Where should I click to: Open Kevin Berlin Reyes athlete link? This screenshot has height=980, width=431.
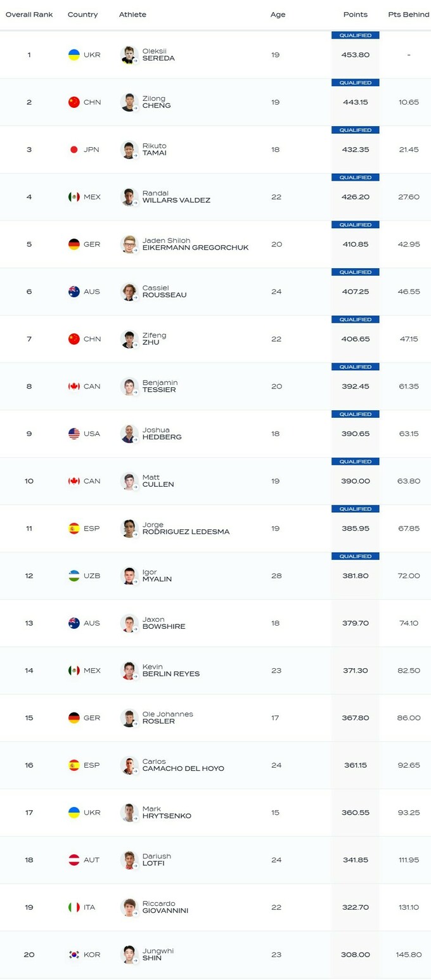pyautogui.click(x=170, y=670)
